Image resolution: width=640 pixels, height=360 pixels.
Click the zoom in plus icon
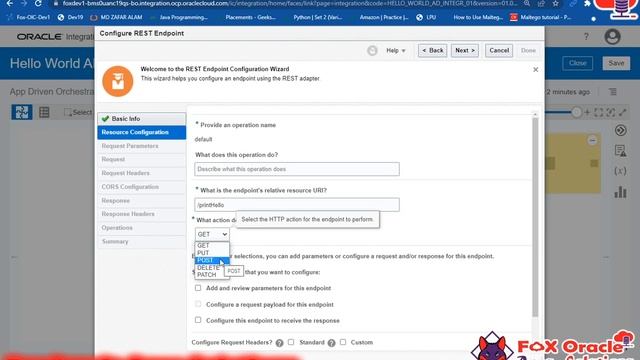coord(587,112)
